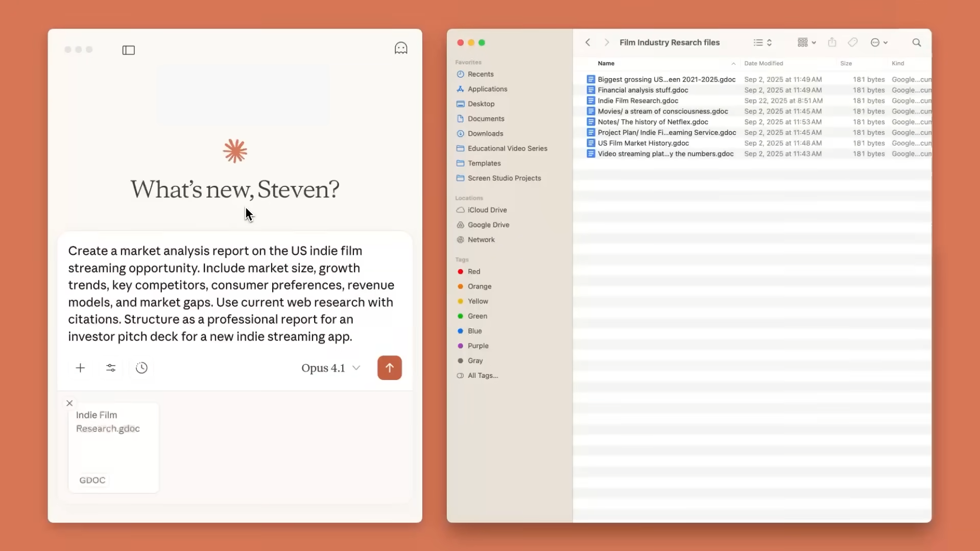Click the Finder tag icon
980x551 pixels.
coord(852,43)
